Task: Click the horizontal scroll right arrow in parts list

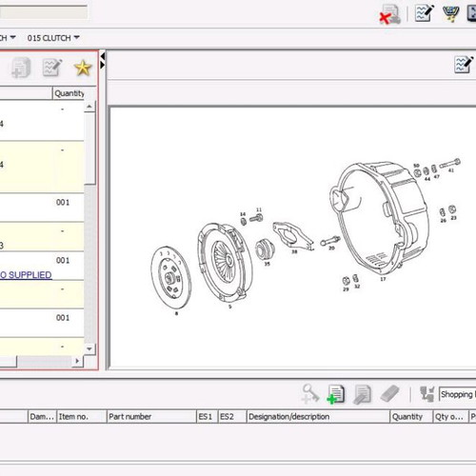Action: [77, 361]
